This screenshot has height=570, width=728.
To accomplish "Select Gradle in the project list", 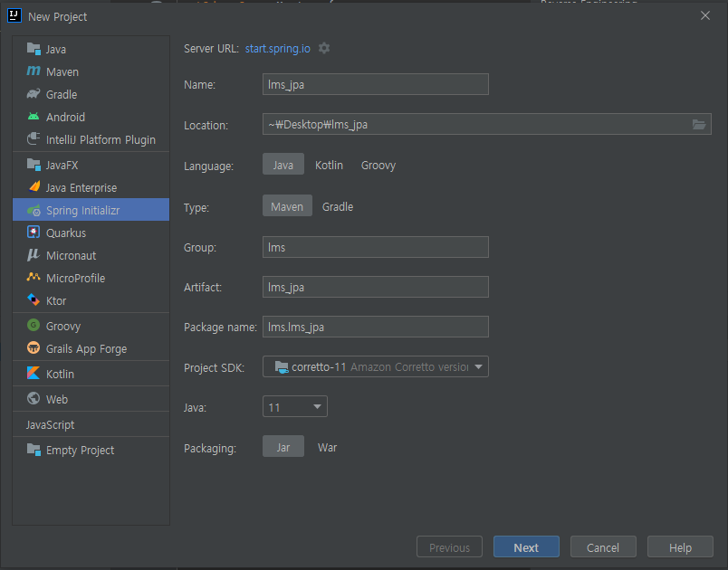I will pos(91,94).
